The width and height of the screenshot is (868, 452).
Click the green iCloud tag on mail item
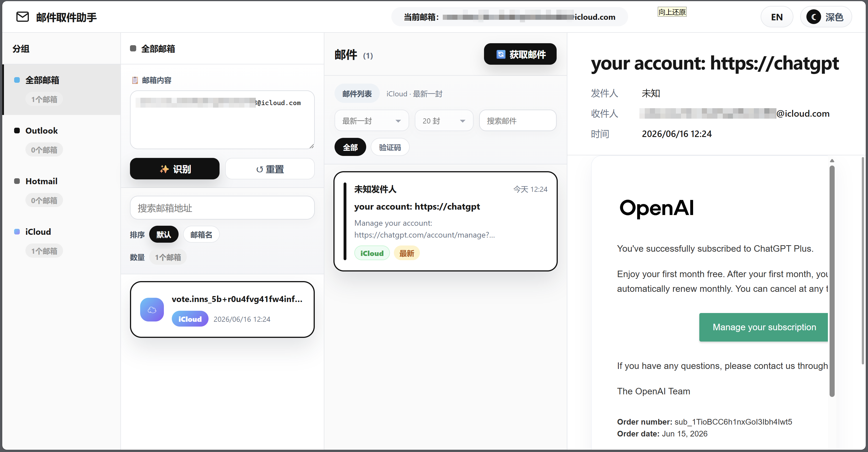pos(372,253)
